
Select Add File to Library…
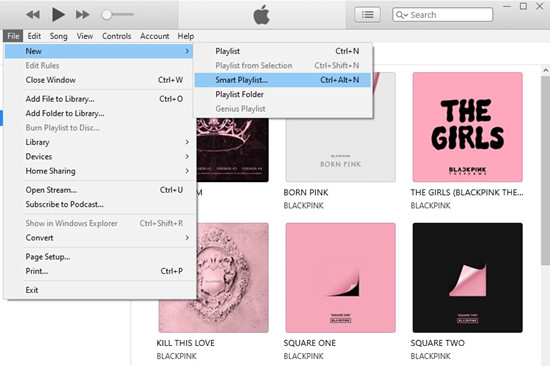tap(99, 99)
